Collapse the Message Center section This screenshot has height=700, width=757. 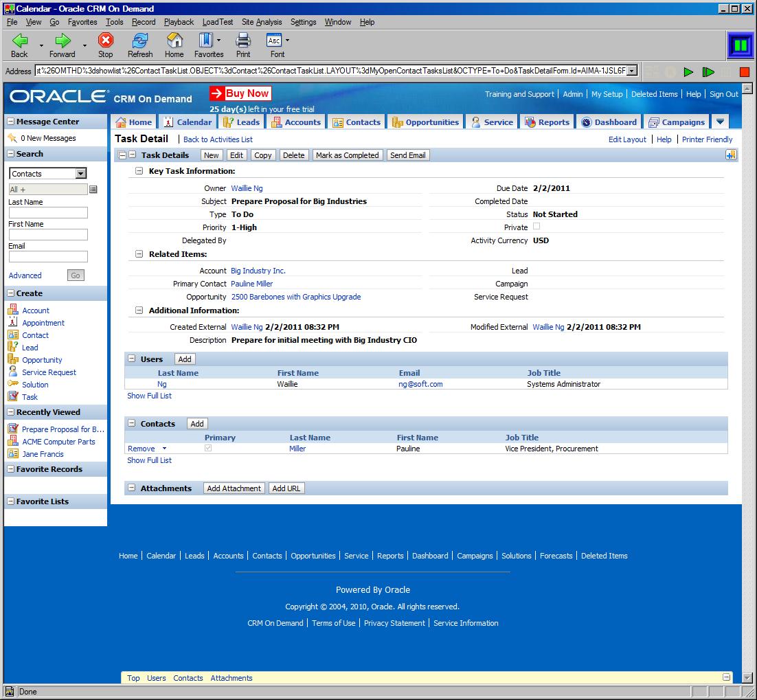[10, 122]
